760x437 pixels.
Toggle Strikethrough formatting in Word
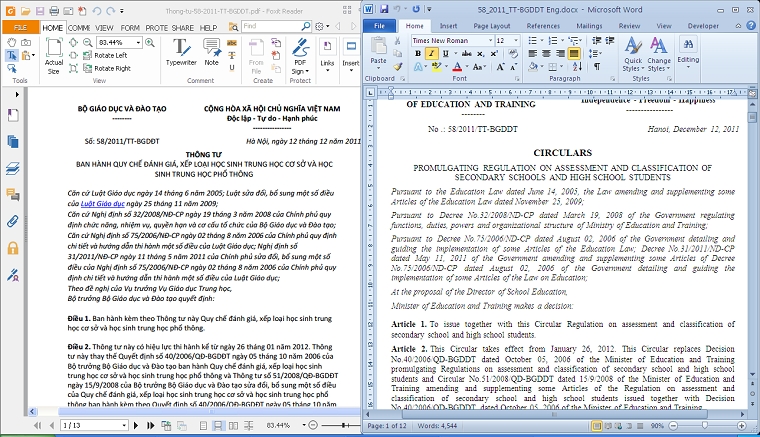point(466,54)
